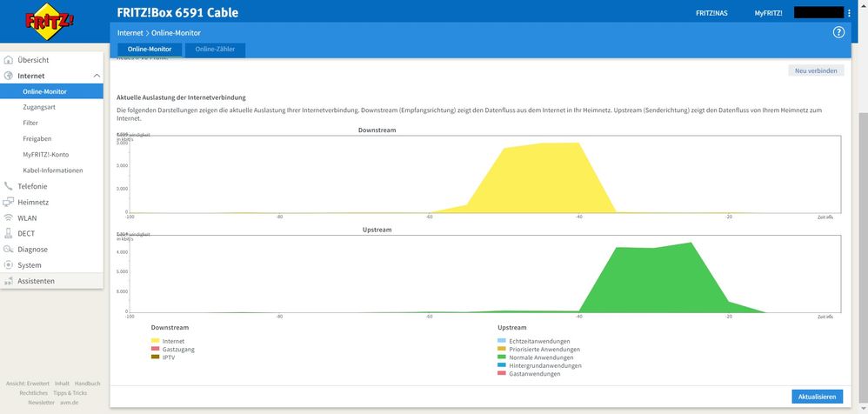
Task: Select Online-Monitor in the sidebar
Action: pyautogui.click(x=51, y=92)
